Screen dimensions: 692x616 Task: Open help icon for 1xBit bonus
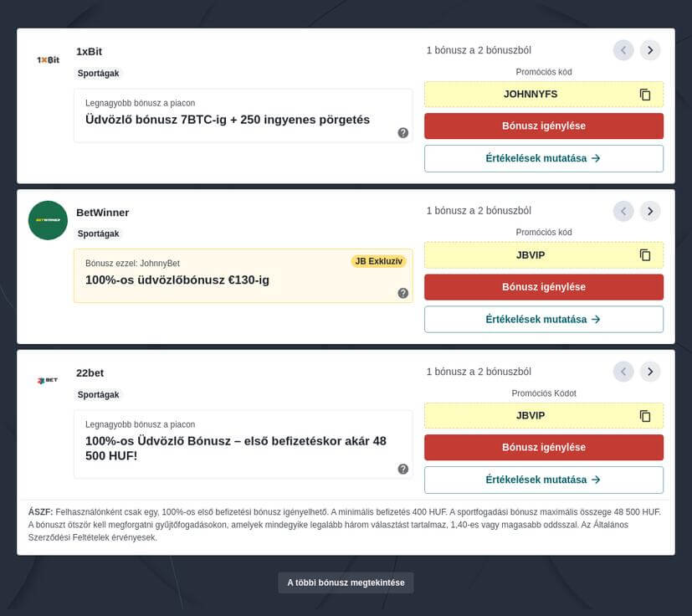tap(402, 132)
